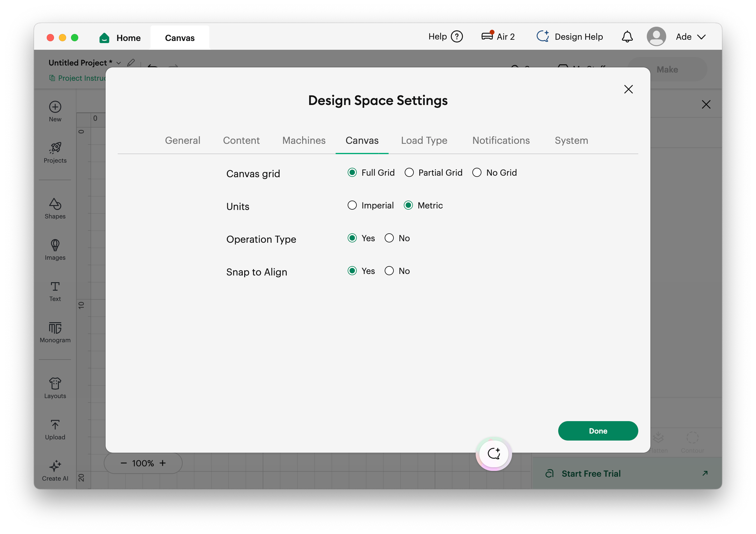Open the notifications bell icon

click(x=627, y=36)
